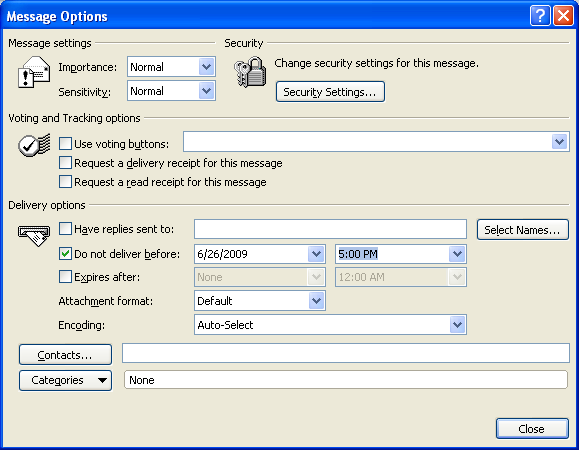Check Request a delivery receipt option
The image size is (579, 450).
point(65,163)
